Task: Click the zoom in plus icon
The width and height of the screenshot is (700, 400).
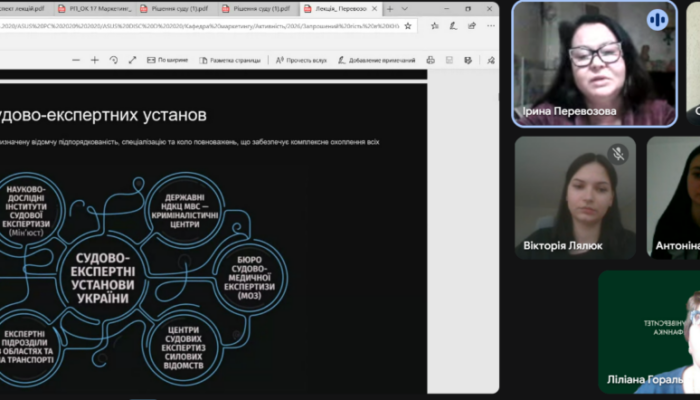Action: pos(95,60)
